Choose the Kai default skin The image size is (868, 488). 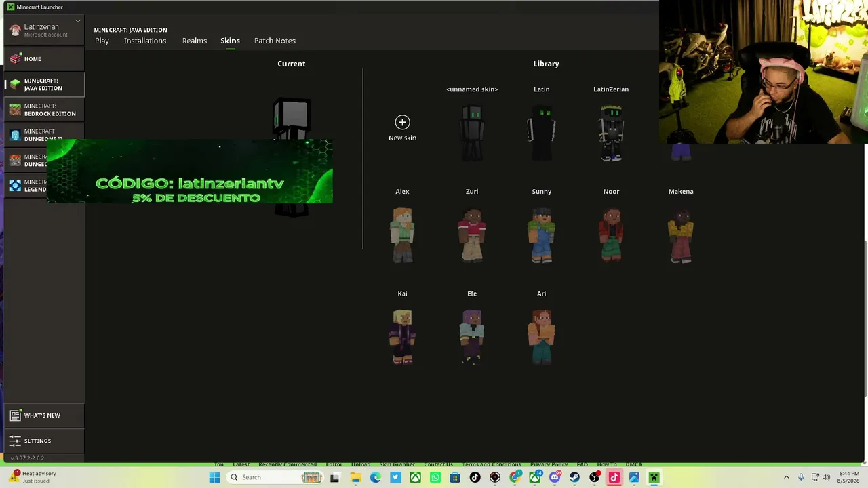tap(402, 337)
